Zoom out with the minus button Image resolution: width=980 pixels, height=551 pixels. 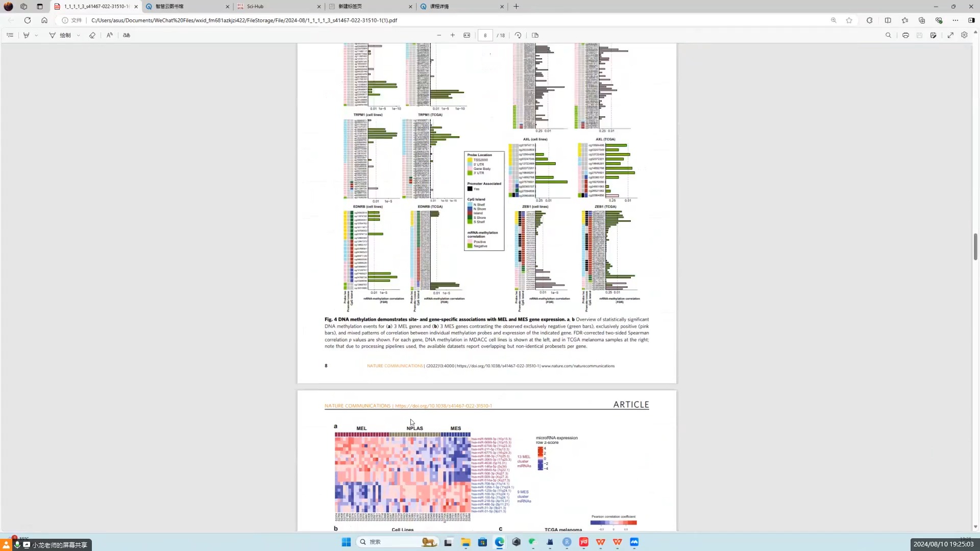439,35
